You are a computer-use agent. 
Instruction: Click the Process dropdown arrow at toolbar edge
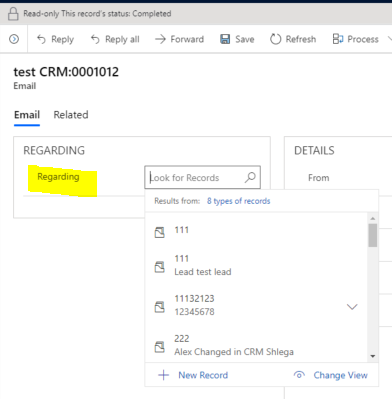[389, 39]
